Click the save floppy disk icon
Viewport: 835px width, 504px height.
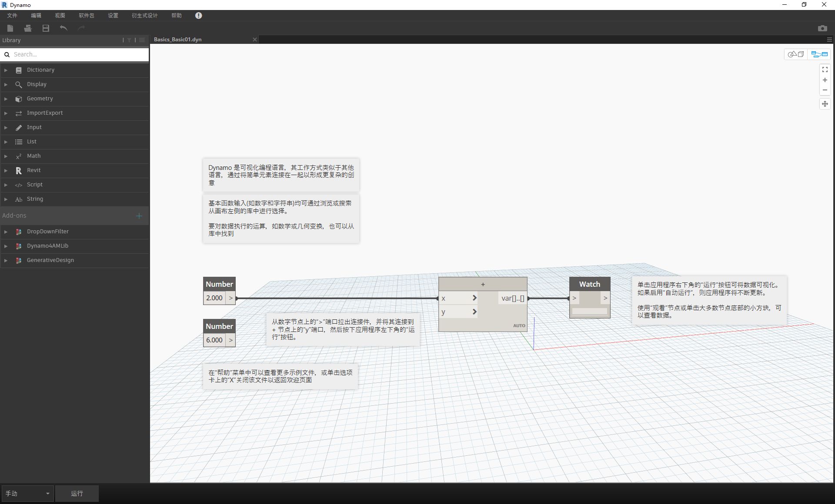click(x=46, y=28)
